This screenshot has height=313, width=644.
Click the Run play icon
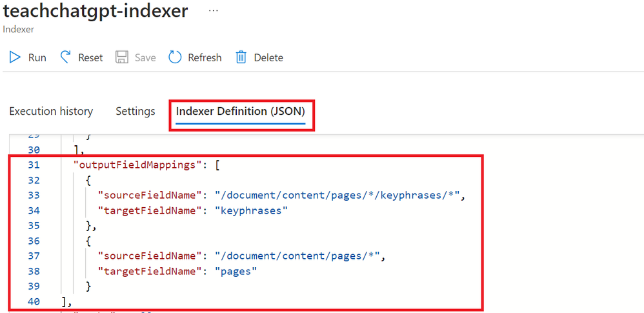pos(15,57)
